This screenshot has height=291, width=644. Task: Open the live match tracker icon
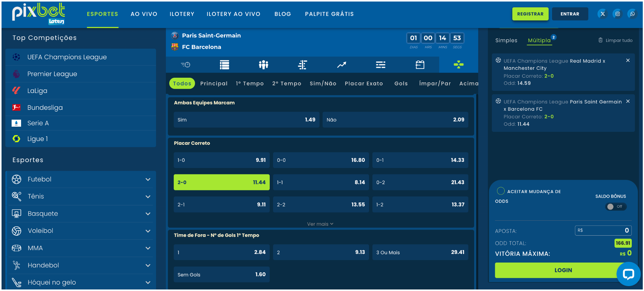(x=185, y=65)
